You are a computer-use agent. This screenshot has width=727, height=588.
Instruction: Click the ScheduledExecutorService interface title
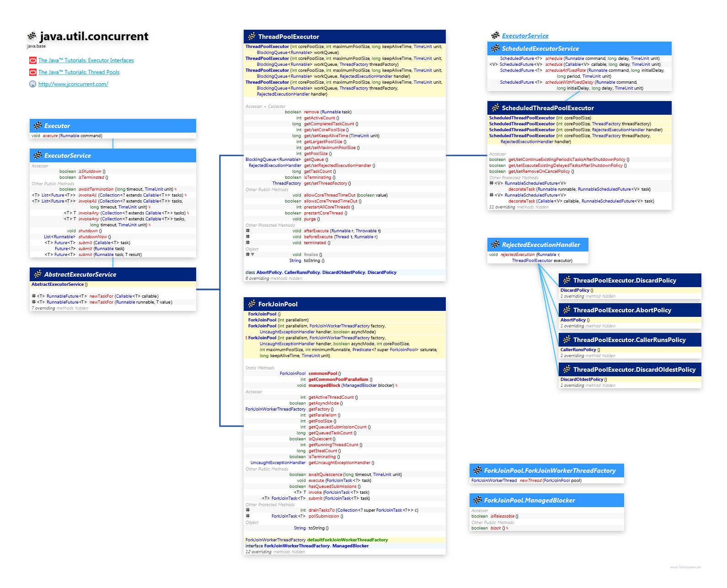[x=540, y=48]
